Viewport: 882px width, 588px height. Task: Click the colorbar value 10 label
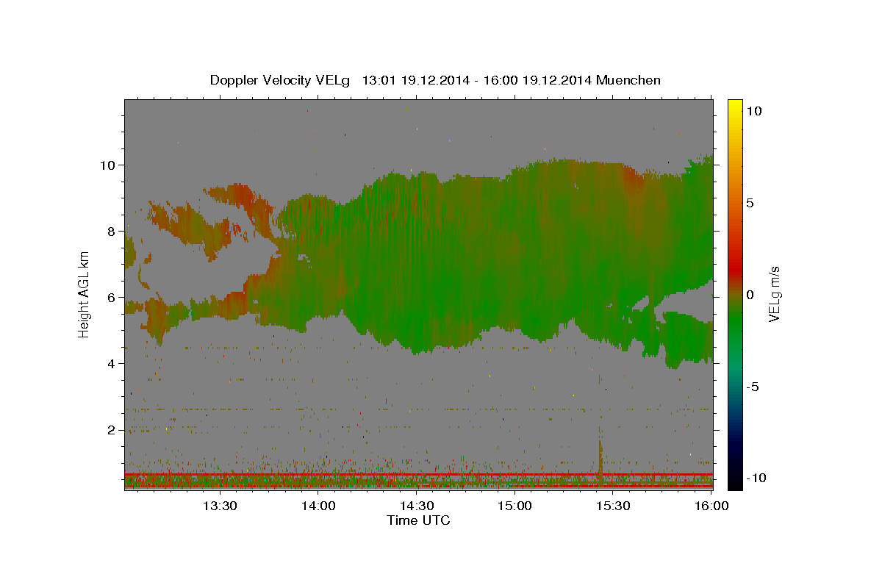click(x=754, y=110)
